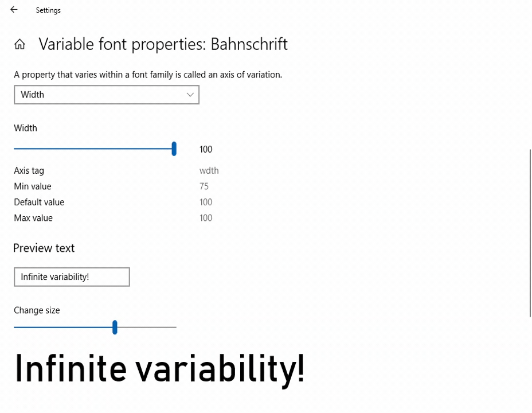Click the 'Change size' label
This screenshot has height=413, width=532.
click(x=37, y=310)
